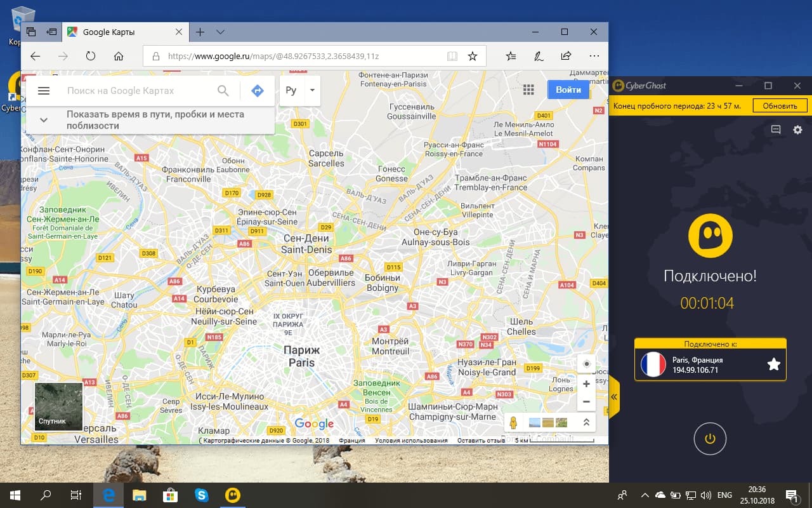
Task: Add notes to the web page
Action: pyautogui.click(x=539, y=56)
